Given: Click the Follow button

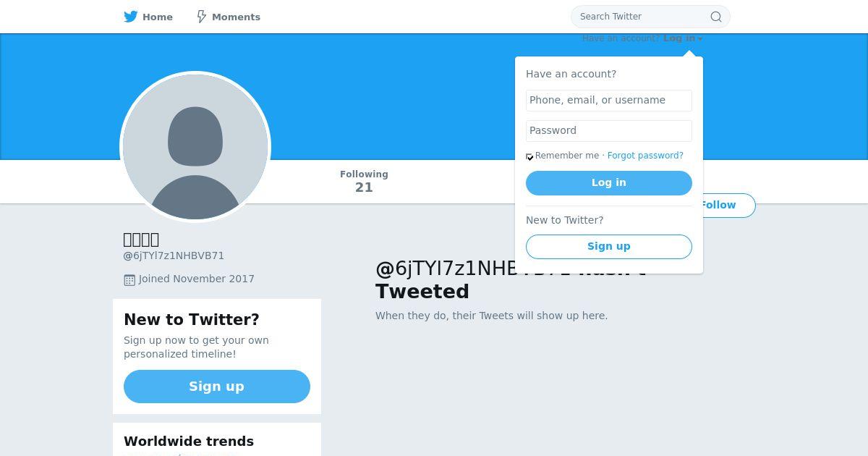Looking at the screenshot, I should tap(727, 206).
